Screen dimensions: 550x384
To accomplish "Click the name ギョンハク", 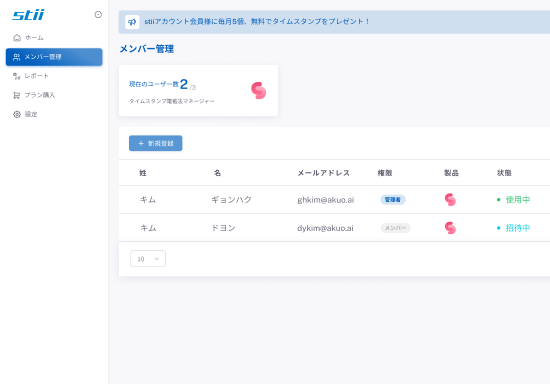I will pyautogui.click(x=232, y=200).
